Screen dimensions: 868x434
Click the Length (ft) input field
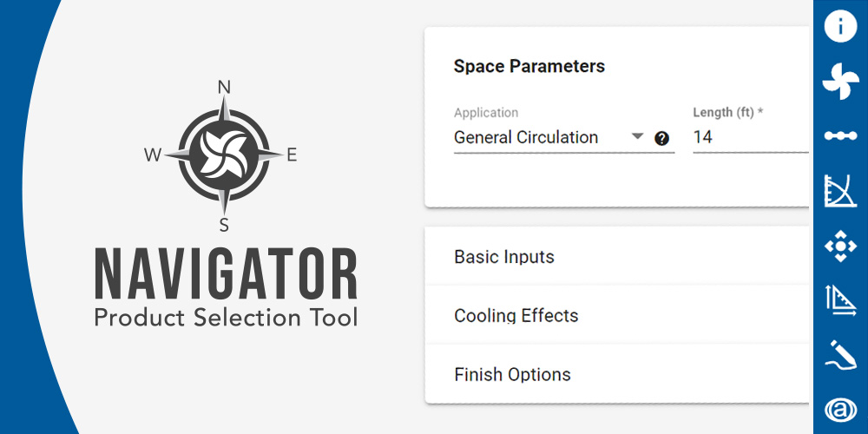coord(746,137)
